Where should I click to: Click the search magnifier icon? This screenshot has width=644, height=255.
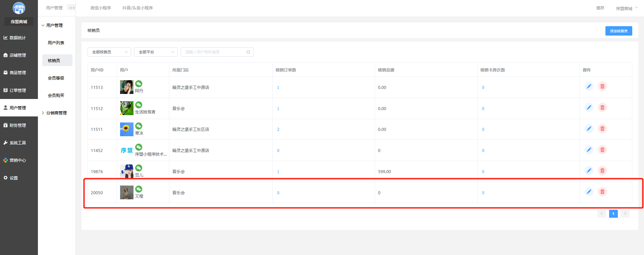(x=248, y=52)
